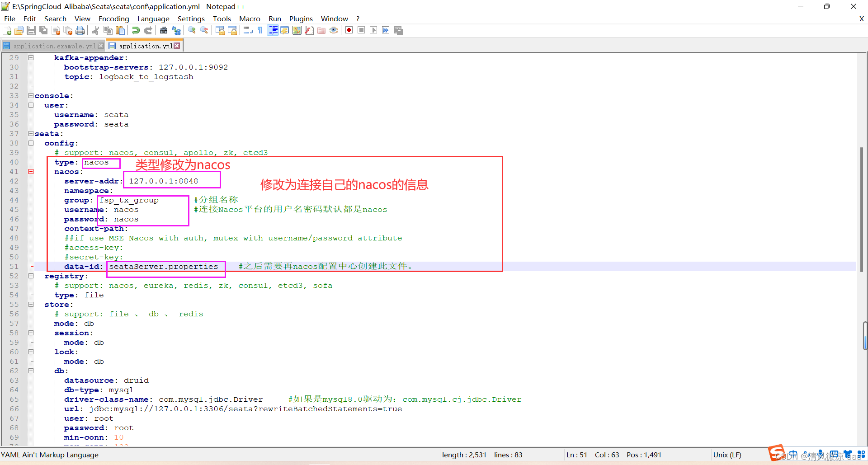The width and height of the screenshot is (868, 465).
Task: Close the application.example.yml tab with its X
Action: (x=101, y=46)
